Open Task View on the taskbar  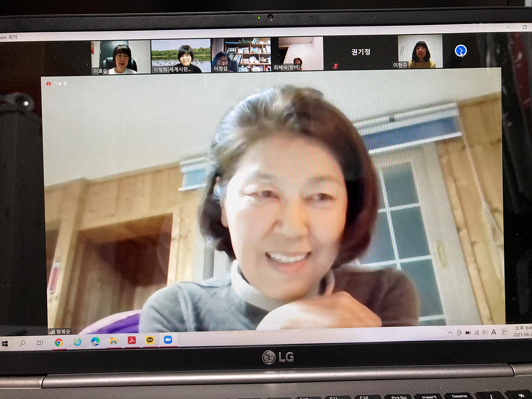click(40, 343)
